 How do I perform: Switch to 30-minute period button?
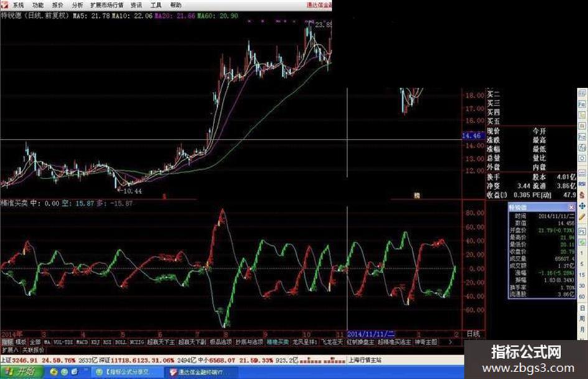click(582, 286)
